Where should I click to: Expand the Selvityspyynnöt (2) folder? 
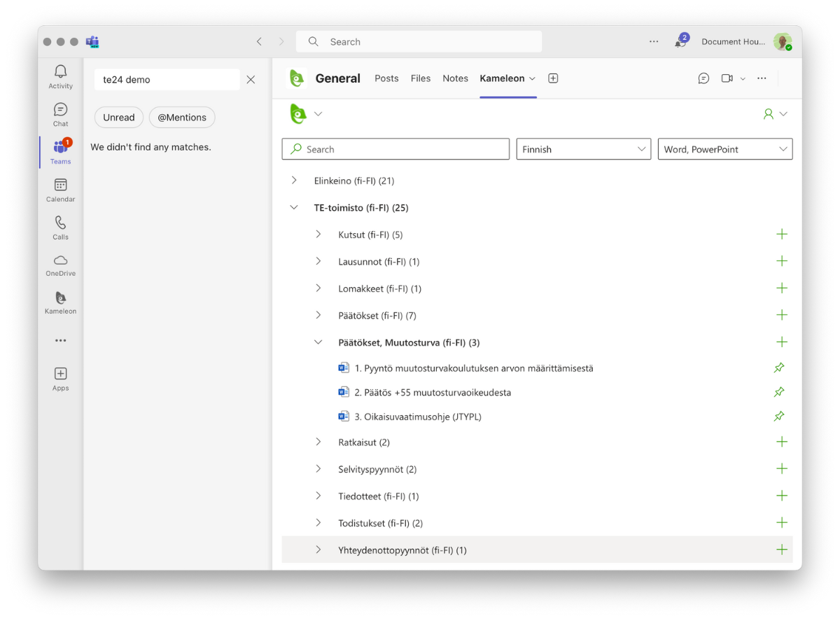tap(318, 469)
